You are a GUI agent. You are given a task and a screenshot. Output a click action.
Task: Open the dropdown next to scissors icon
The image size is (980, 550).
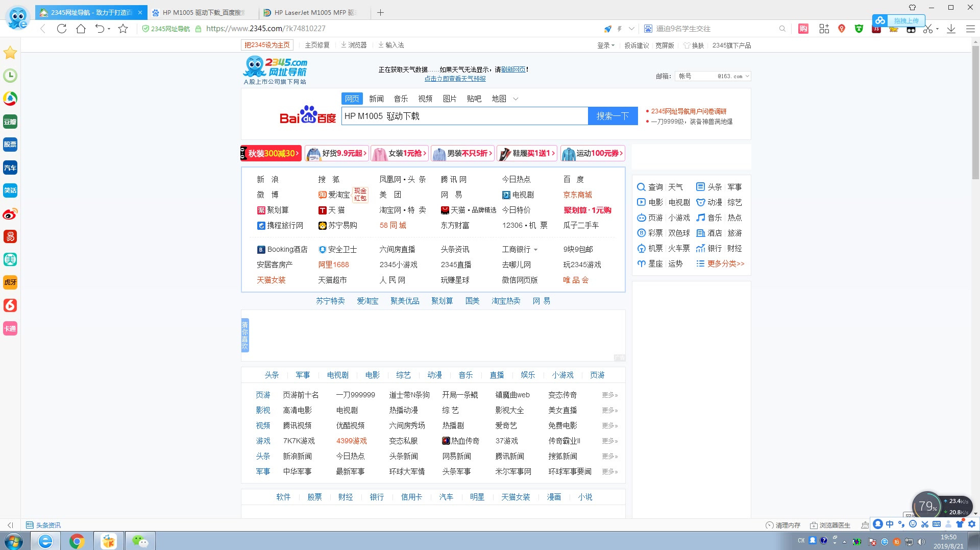pyautogui.click(x=937, y=29)
